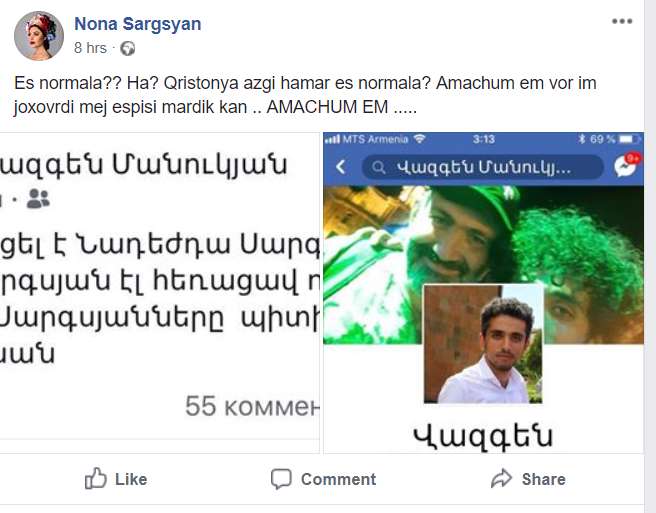Screen dimensions: 656x513
Task: Click the search field with Armenian name
Action: coord(482,167)
